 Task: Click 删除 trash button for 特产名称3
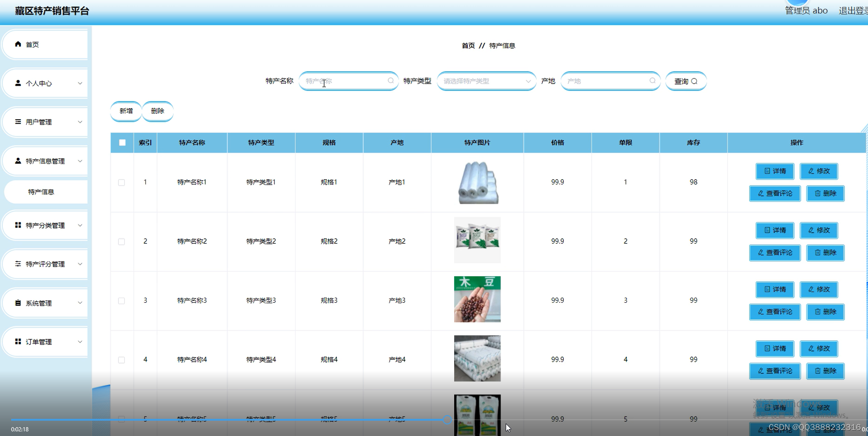(825, 312)
